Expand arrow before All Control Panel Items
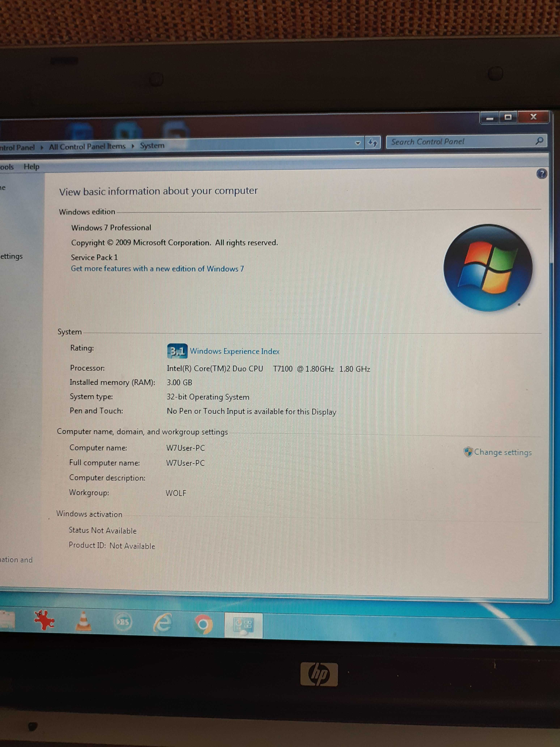 (42, 148)
